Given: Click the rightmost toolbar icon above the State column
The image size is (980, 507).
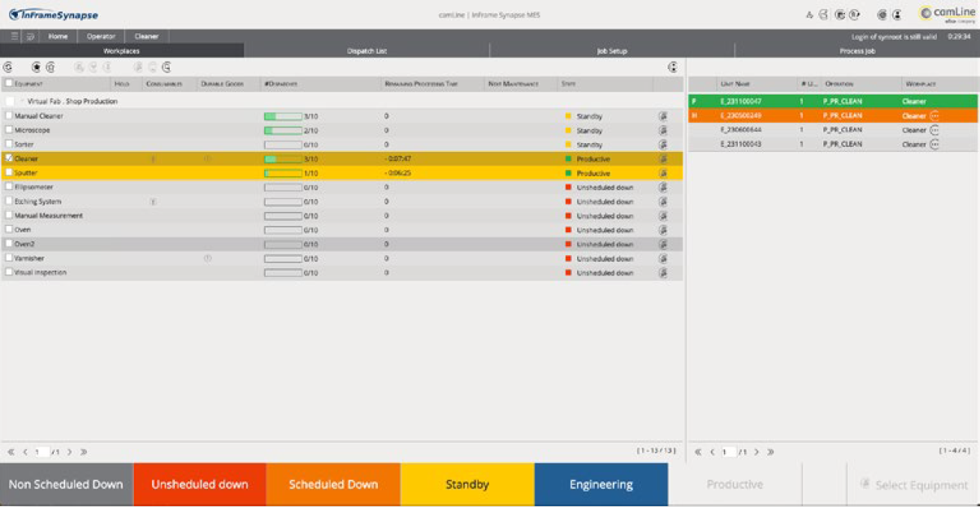Looking at the screenshot, I should point(672,67).
